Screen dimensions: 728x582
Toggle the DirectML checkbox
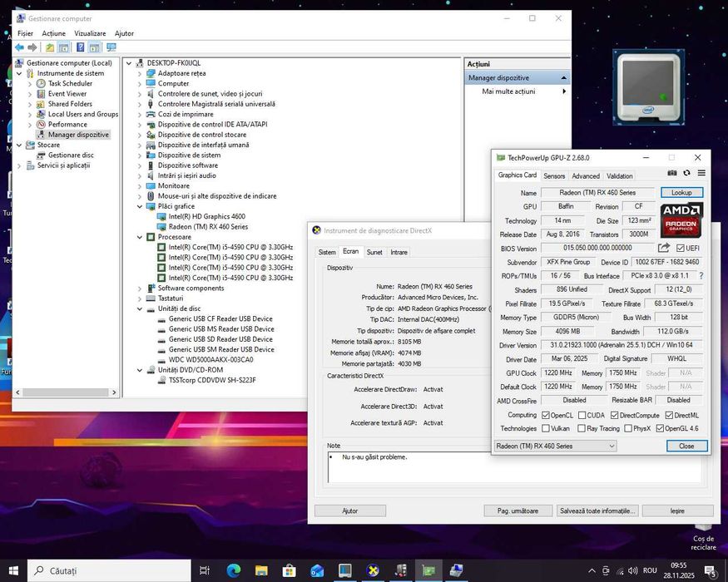669,415
